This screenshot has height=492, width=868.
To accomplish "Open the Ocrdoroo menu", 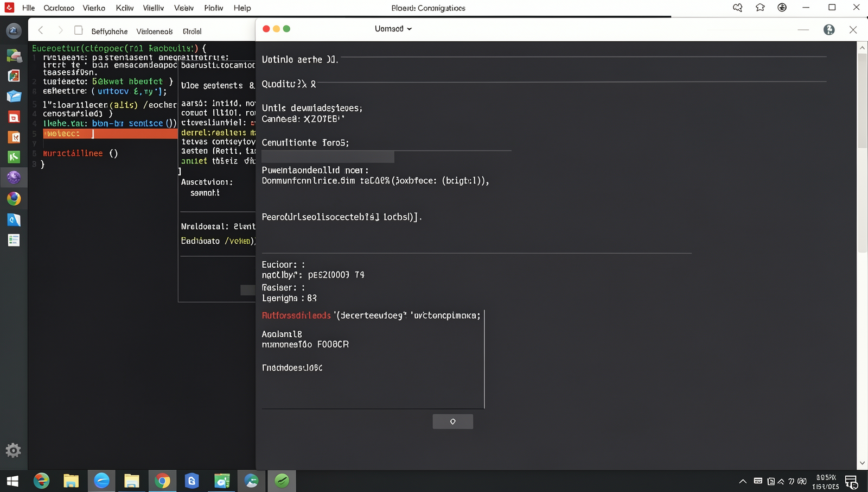I will [59, 8].
